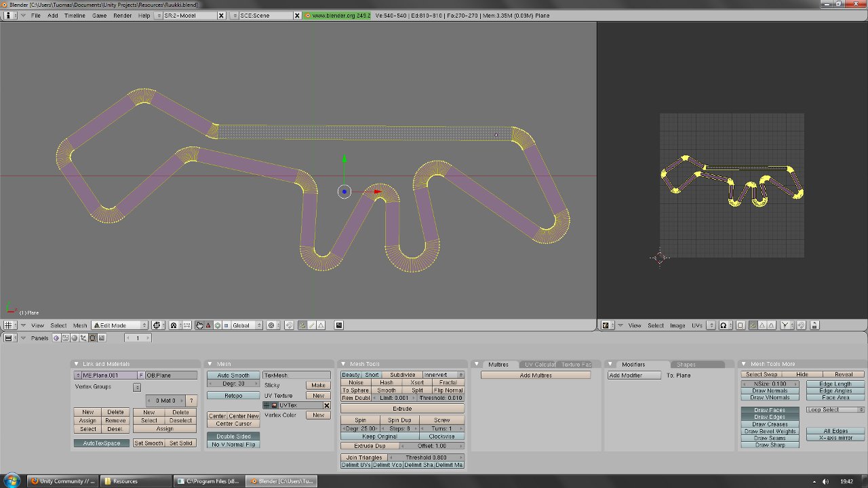Toggle X-axis mirror in Mesh Tools More

(835, 438)
